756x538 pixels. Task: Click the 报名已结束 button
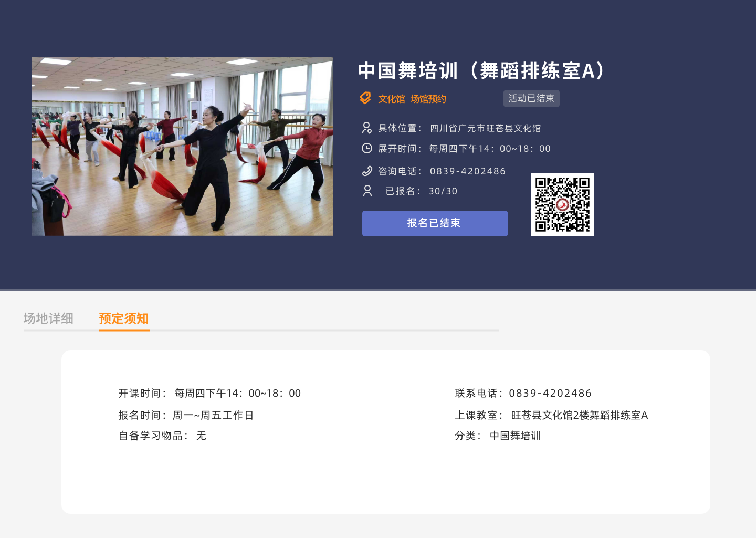[x=435, y=223]
